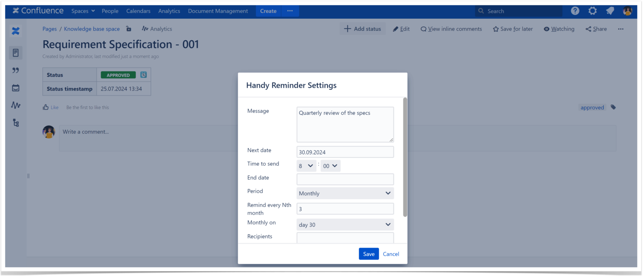
Task: Click the Create button
Action: [x=268, y=11]
